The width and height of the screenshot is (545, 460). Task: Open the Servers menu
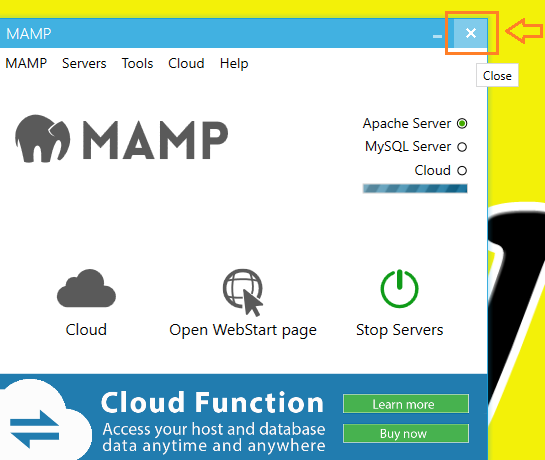pos(84,63)
